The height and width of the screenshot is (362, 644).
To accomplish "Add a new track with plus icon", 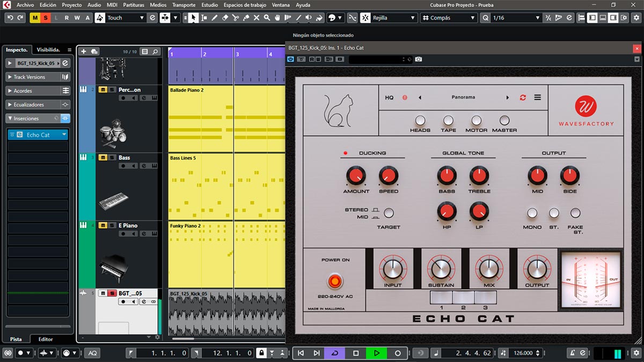I will [83, 51].
